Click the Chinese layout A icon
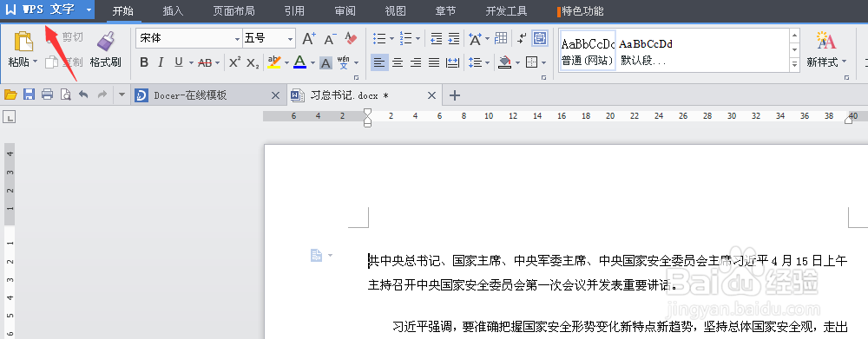The image size is (868, 339). click(x=475, y=39)
